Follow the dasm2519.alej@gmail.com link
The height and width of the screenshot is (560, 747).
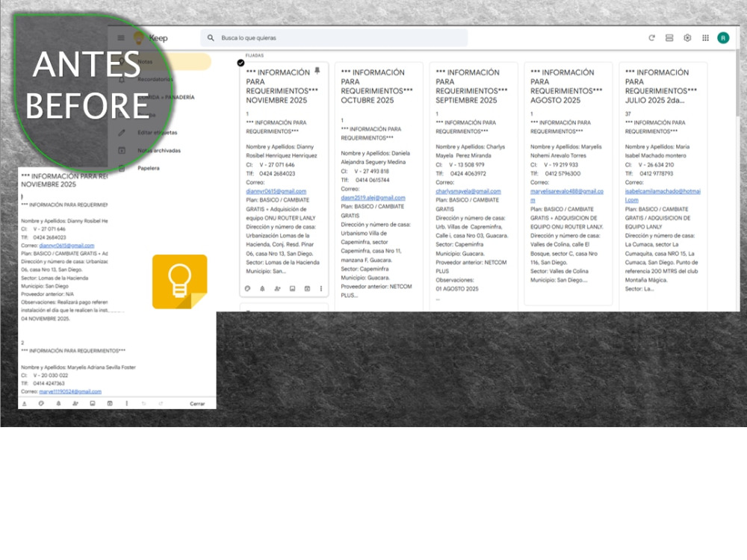(x=373, y=198)
